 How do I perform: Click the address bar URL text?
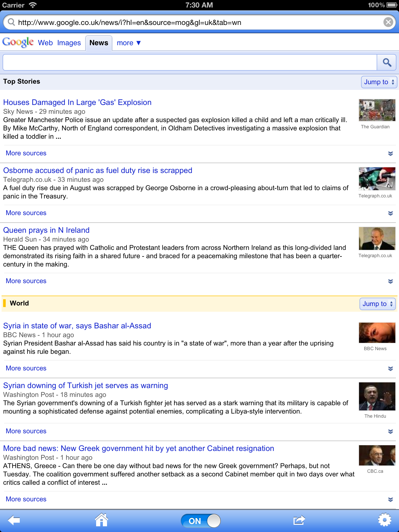[130, 23]
